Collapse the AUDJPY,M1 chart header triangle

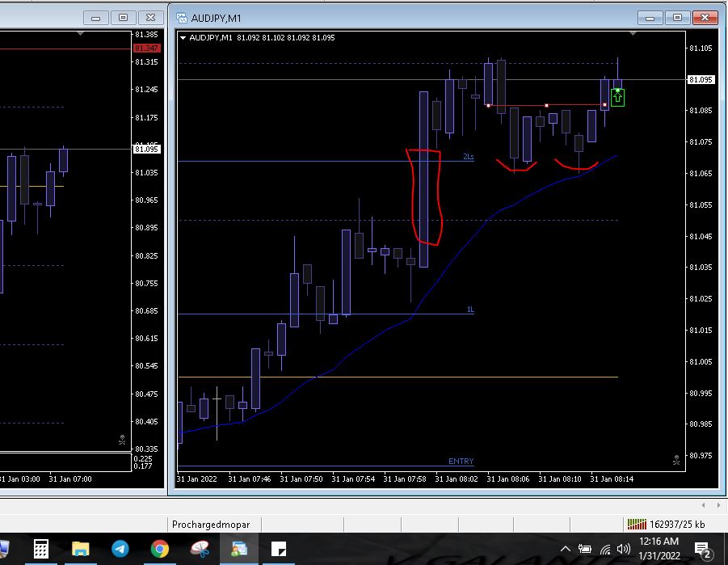(183, 38)
